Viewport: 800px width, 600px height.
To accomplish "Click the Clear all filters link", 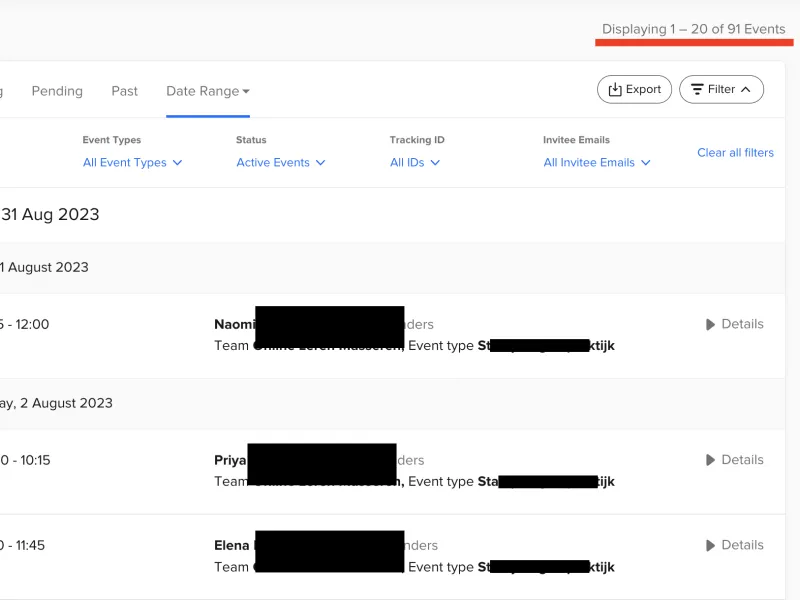I will tap(735, 153).
